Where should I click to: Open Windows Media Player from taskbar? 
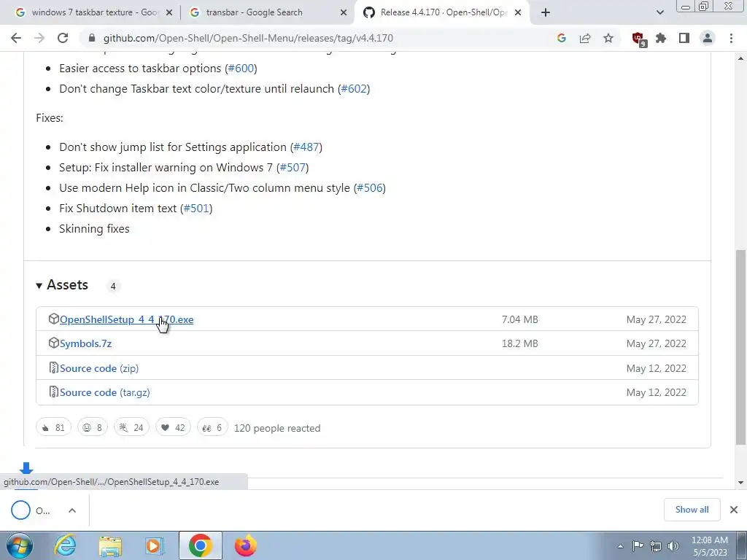tap(154, 546)
